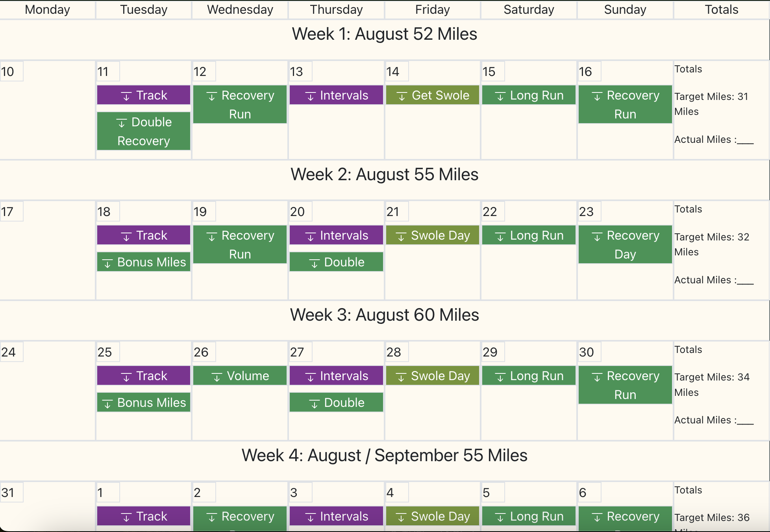Select the Saturday column header
Viewport: 770px width, 532px height.
coord(529,9)
